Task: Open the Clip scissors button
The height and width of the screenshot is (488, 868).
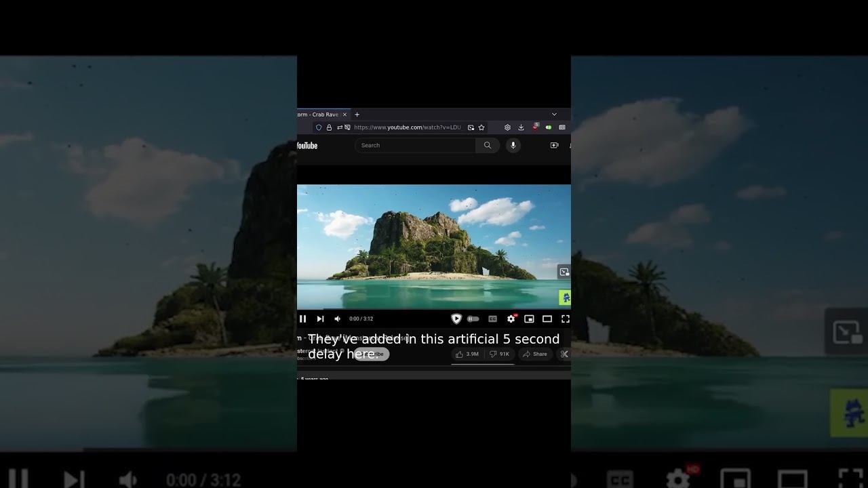Action: 564,354
